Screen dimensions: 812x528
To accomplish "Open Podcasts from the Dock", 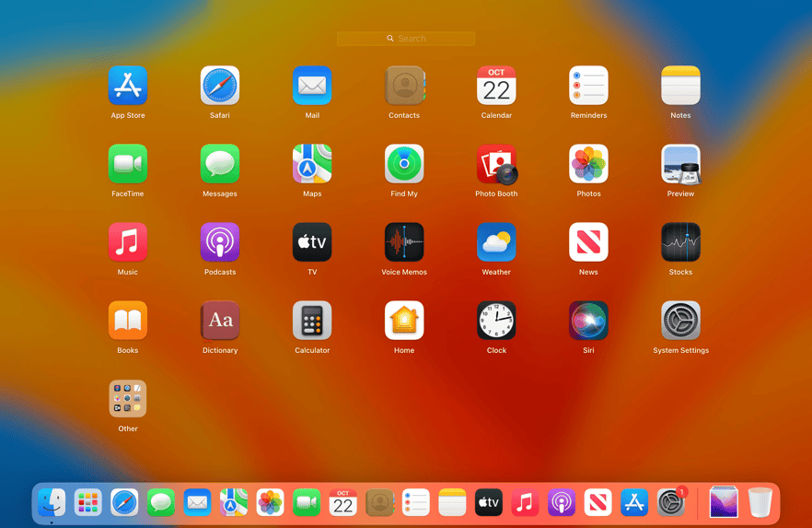I will pos(562,502).
